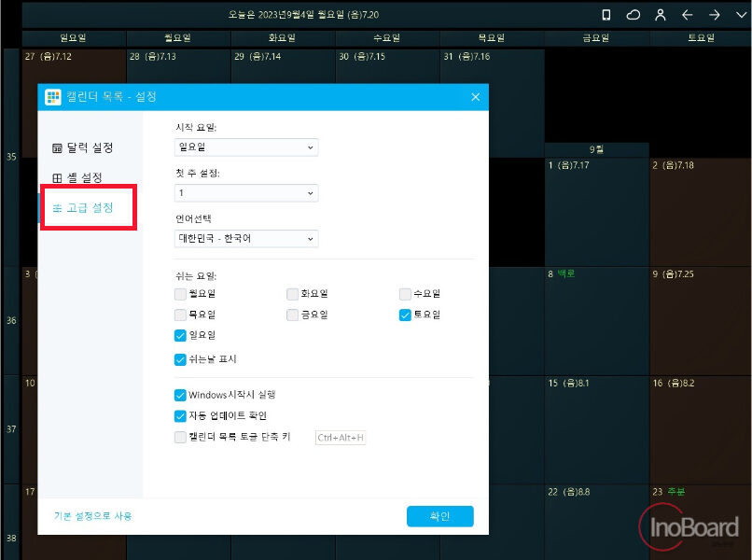
Task: Select September 2 calendar cell
Action: (x=701, y=212)
